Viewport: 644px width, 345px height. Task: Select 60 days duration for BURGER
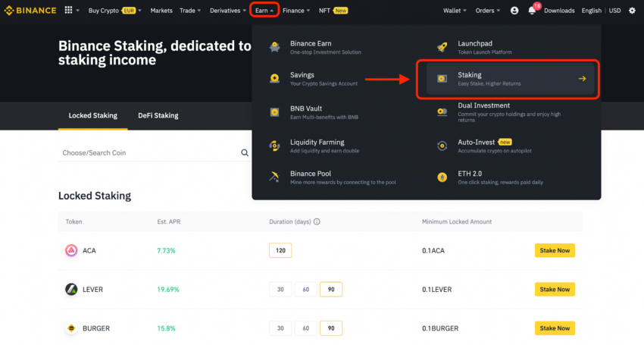pyautogui.click(x=306, y=328)
